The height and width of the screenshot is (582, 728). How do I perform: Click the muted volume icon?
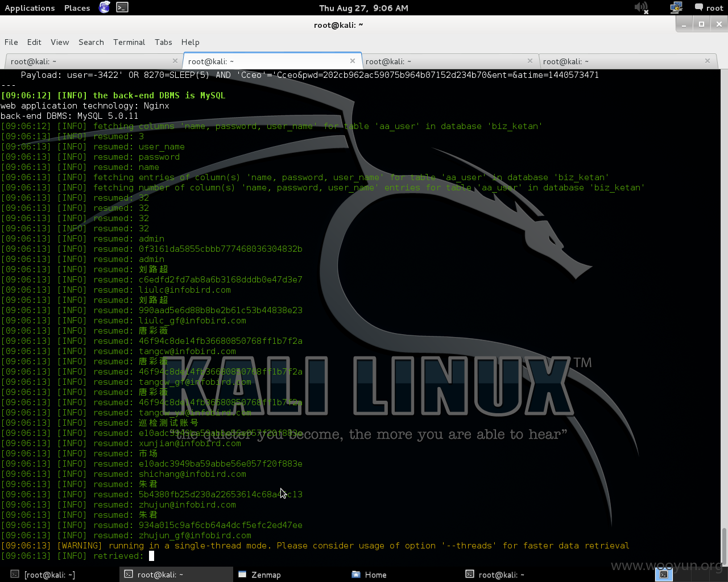(641, 7)
